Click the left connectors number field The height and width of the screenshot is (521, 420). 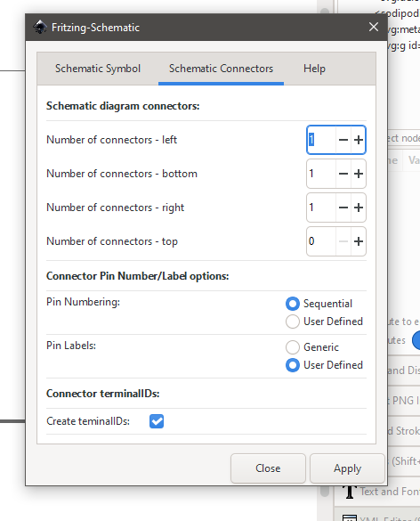321,140
